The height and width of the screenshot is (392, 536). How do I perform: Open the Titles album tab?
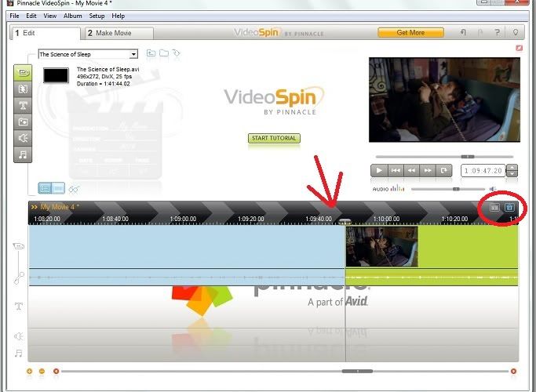pyautogui.click(x=23, y=106)
